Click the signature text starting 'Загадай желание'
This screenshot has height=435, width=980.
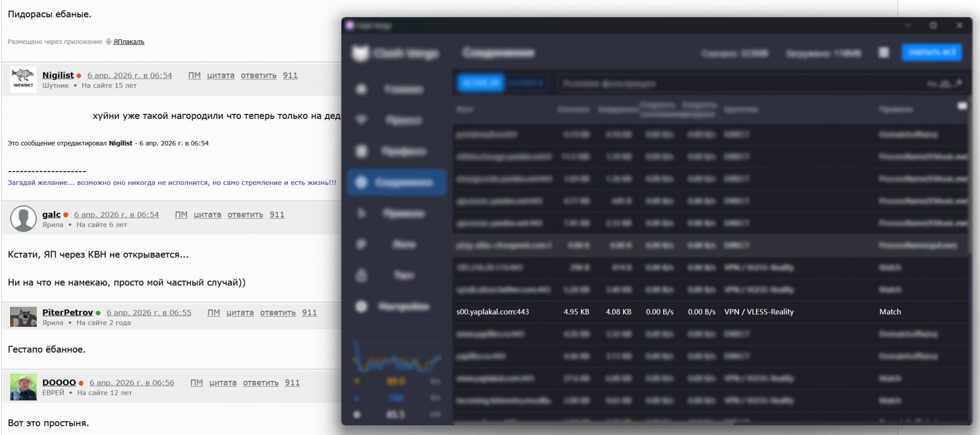coord(172,183)
